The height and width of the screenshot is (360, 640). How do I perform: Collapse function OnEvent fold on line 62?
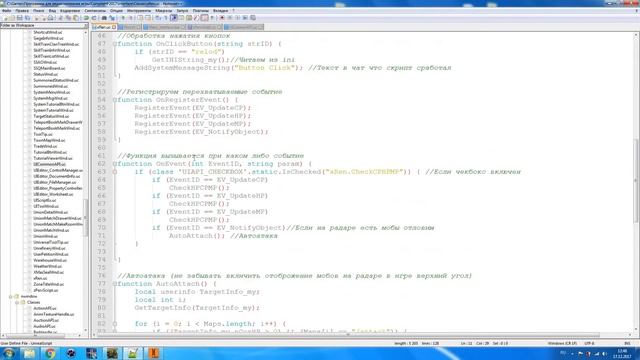point(115,164)
